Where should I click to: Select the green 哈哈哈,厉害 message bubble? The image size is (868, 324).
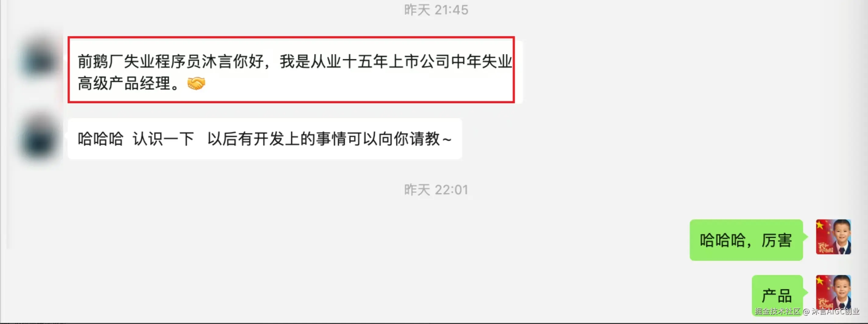[x=746, y=240]
